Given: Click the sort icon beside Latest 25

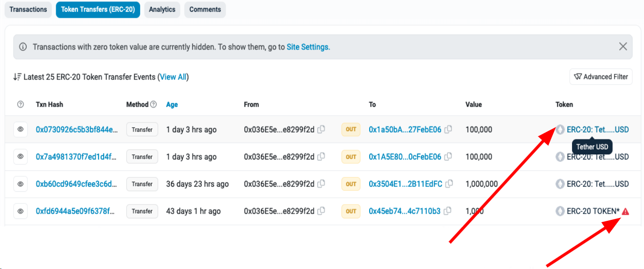Looking at the screenshot, I should click(x=17, y=77).
